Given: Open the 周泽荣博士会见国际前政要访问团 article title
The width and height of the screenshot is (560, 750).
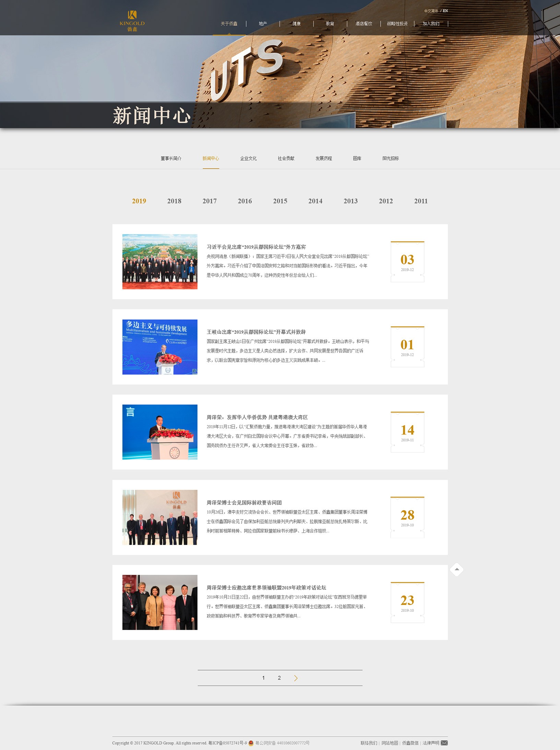Looking at the screenshot, I should tap(244, 502).
